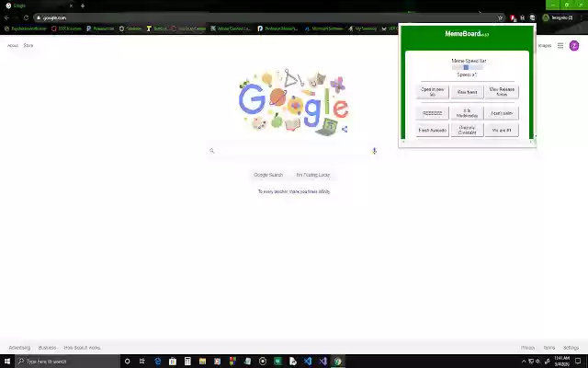This screenshot has width=588, height=368.
Task: Open a new tab with the plus button
Action: click(83, 6)
